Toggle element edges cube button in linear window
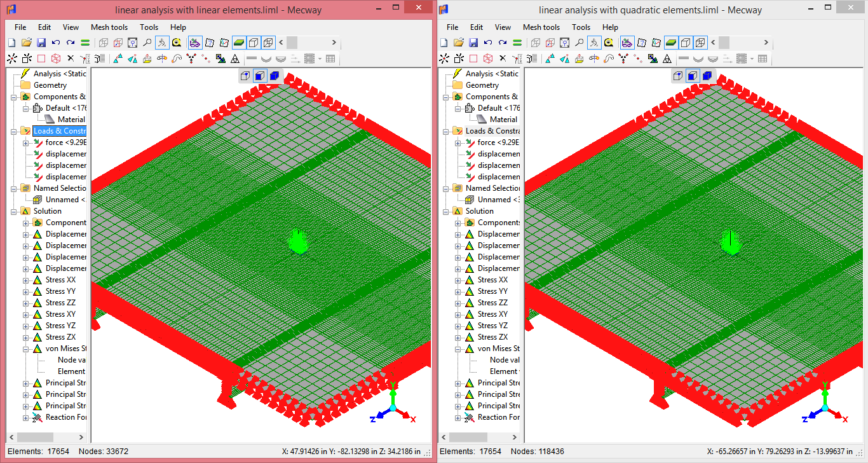This screenshot has width=868, height=463. (x=254, y=43)
